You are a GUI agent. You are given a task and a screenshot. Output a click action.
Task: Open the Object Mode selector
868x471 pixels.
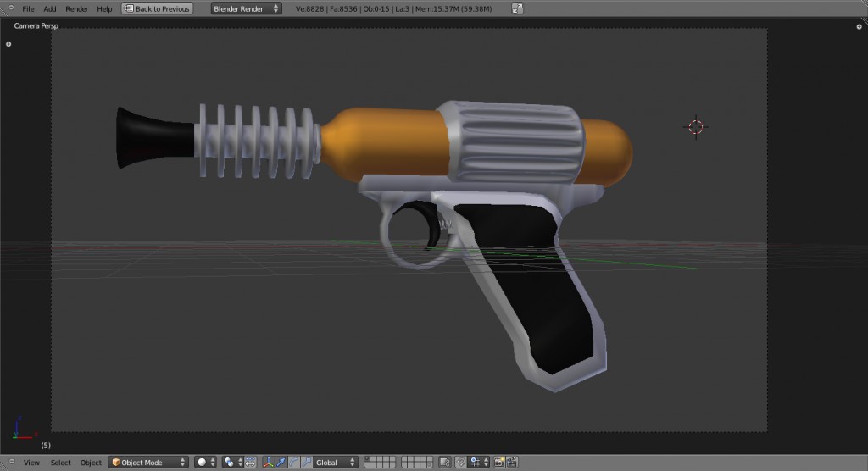coord(148,463)
